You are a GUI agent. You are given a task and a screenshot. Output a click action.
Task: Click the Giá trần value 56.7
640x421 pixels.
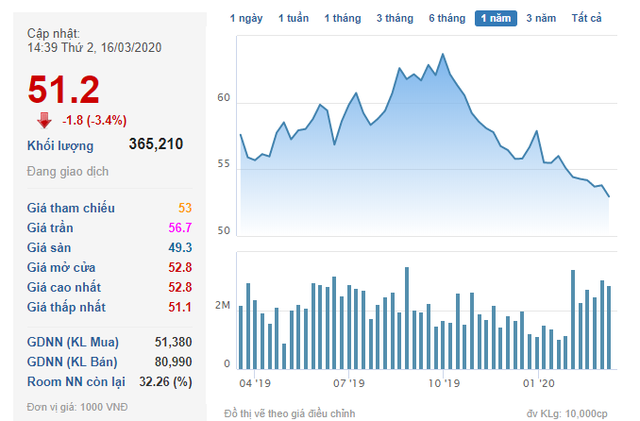point(180,228)
